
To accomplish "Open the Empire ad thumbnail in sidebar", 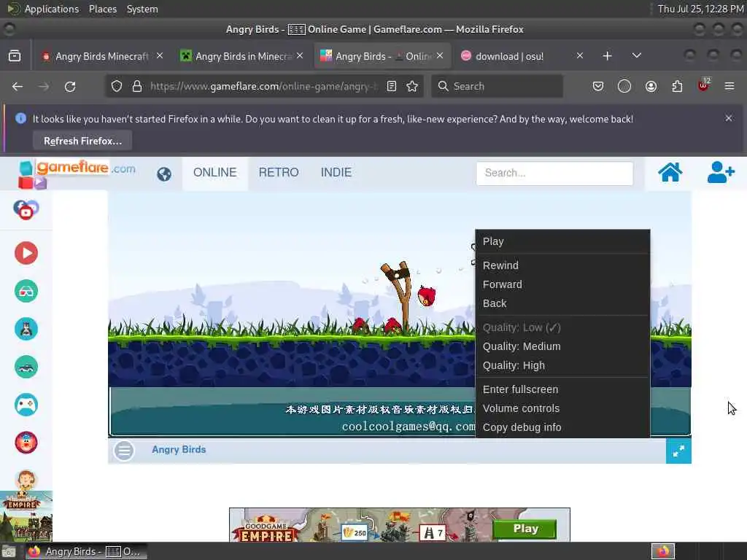I will (x=26, y=516).
